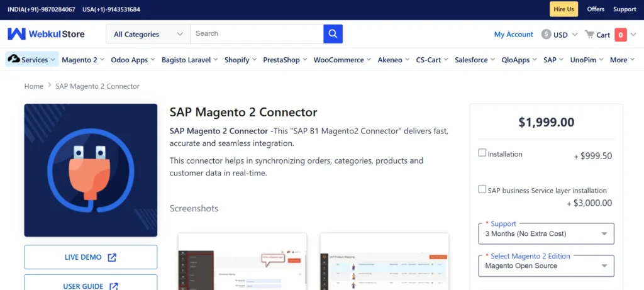Click the Screenshots section heading
The width and height of the screenshot is (644, 290).
194,208
